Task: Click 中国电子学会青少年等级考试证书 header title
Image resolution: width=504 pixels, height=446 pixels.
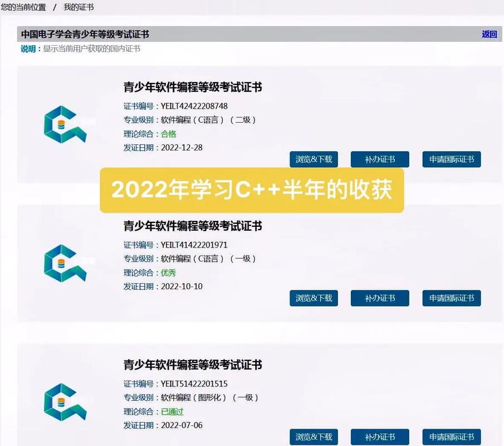Action: 85,34
